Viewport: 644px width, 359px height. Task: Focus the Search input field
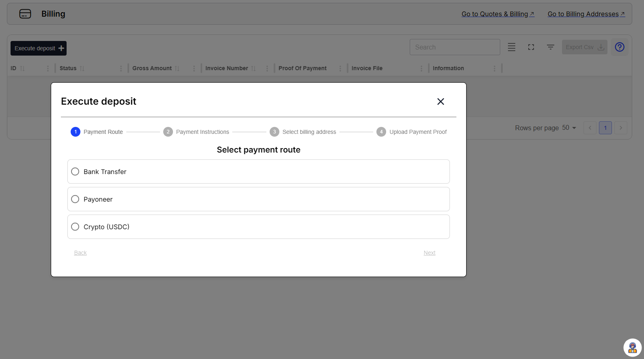coord(455,47)
